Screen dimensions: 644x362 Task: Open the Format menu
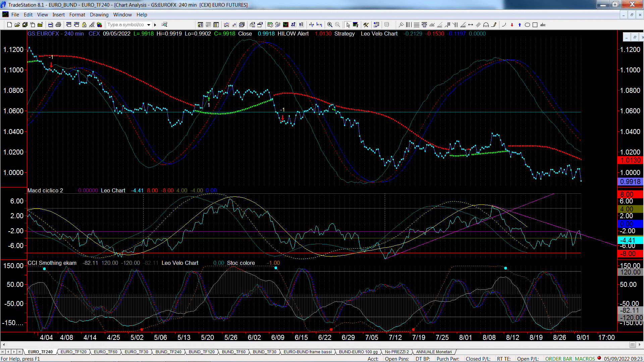pos(77,15)
